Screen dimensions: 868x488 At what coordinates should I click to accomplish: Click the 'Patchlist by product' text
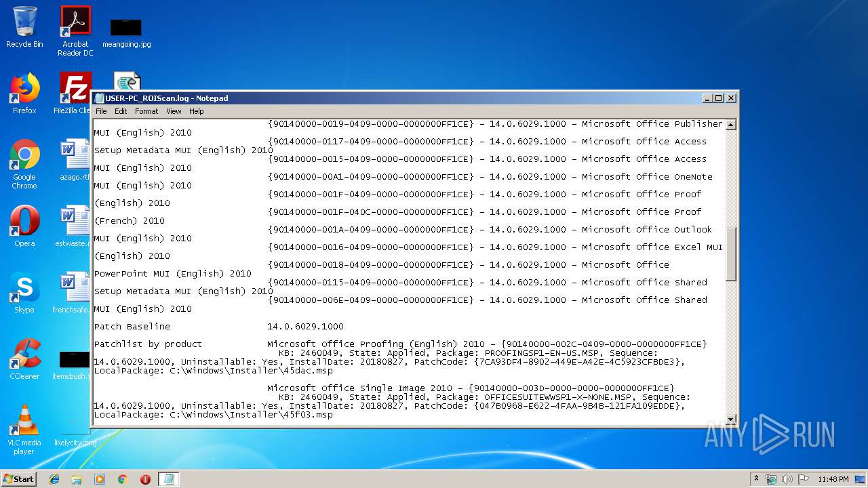[x=148, y=344]
